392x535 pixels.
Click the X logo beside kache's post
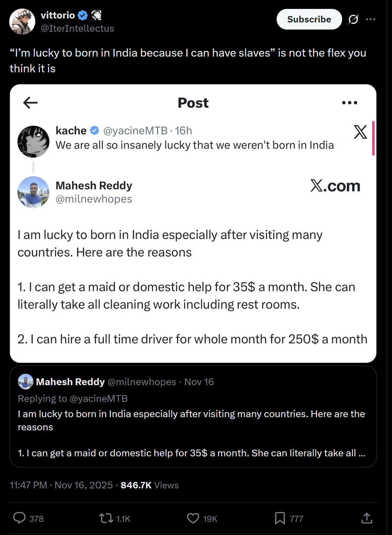[x=360, y=132]
